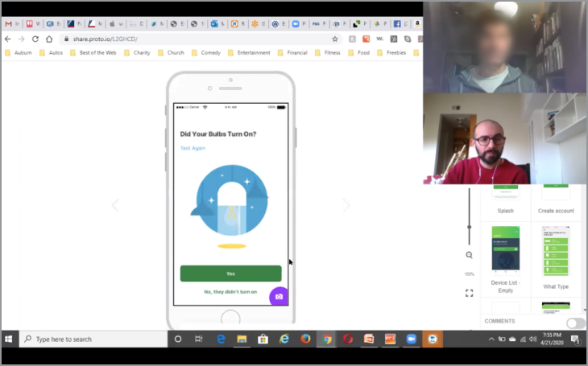Image resolution: width=588 pixels, height=366 pixels.
Task: Open the Best of the Web bookmark folder
Action: tap(93, 53)
